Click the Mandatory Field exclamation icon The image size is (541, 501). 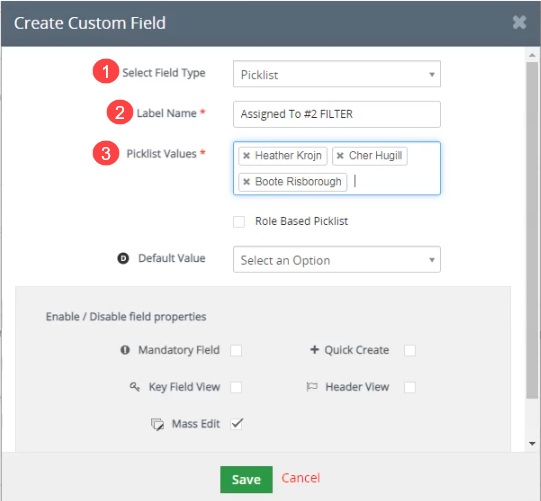click(x=125, y=350)
